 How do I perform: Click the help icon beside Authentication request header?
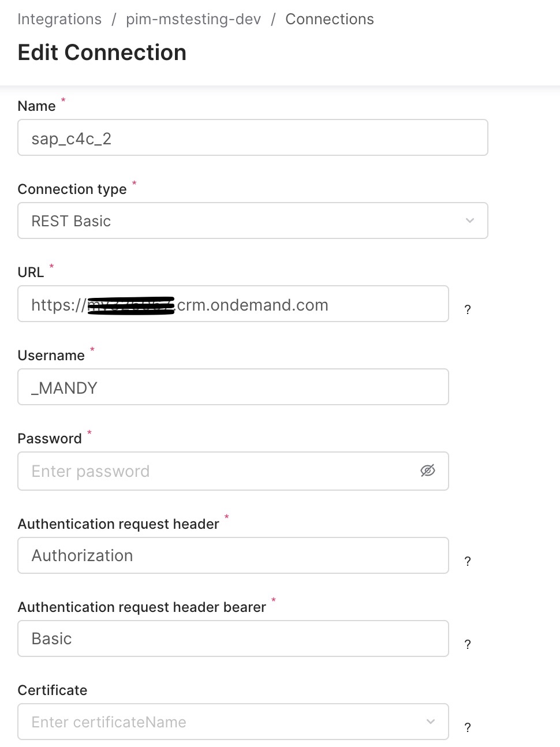click(467, 561)
